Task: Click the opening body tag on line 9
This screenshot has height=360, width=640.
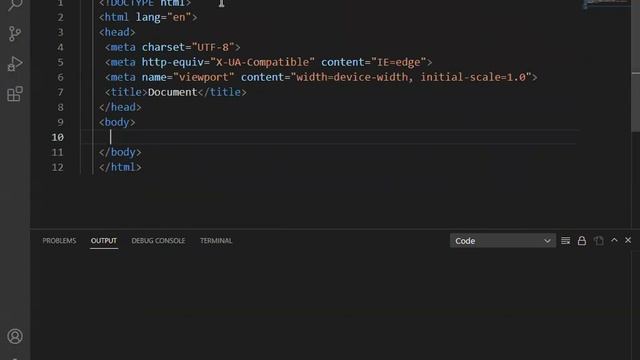Action: coord(117,122)
